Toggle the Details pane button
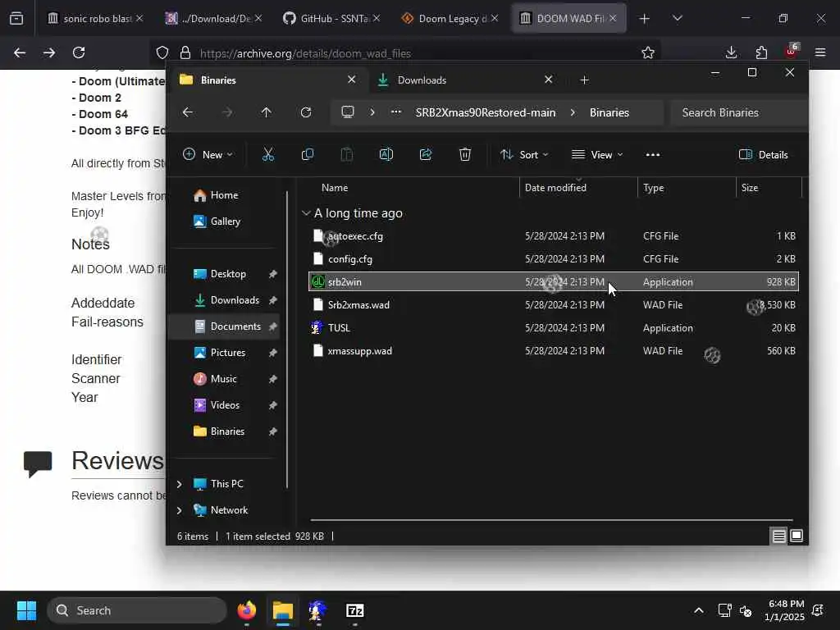This screenshot has width=840, height=630. [x=764, y=155]
